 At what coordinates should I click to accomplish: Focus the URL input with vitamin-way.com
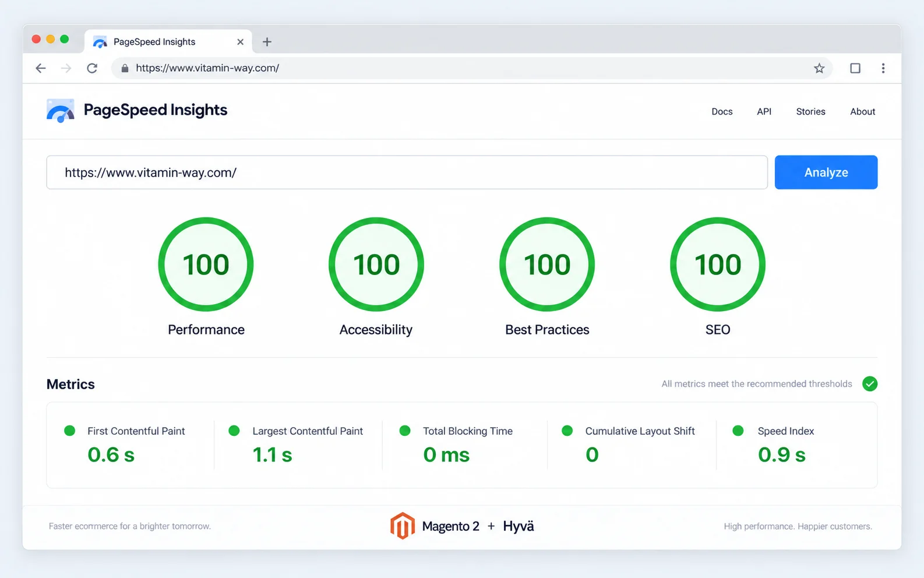(x=407, y=172)
